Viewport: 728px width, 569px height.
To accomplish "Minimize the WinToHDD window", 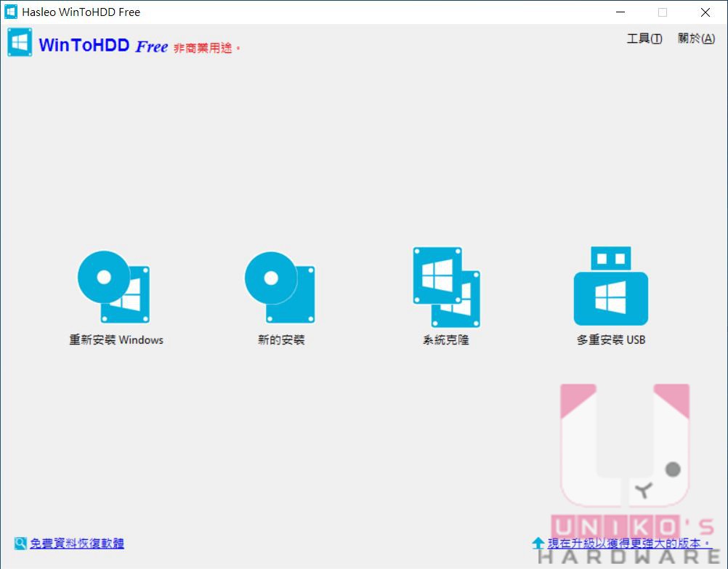I will (620, 12).
